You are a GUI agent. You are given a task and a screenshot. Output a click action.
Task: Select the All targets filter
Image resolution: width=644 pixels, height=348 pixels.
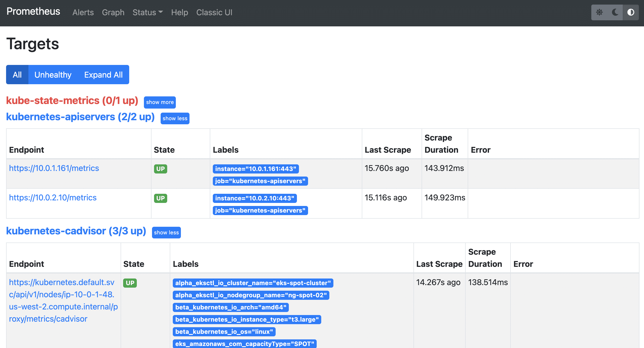pos(17,75)
